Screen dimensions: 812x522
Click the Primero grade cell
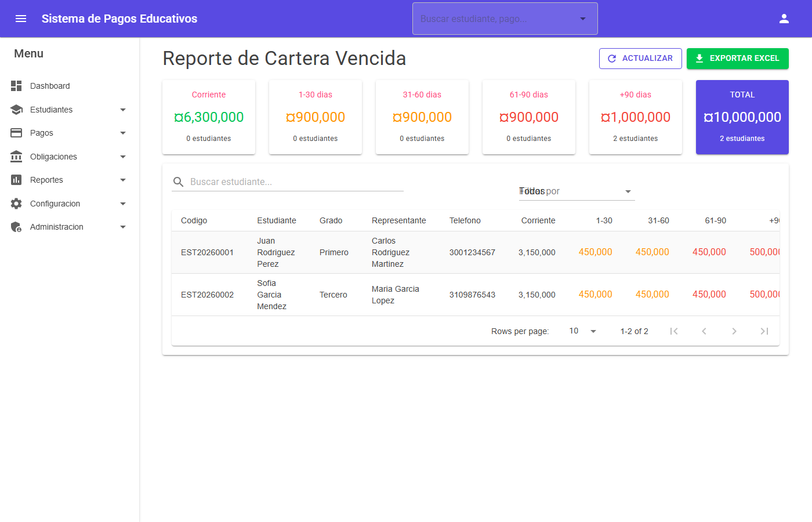click(x=334, y=252)
